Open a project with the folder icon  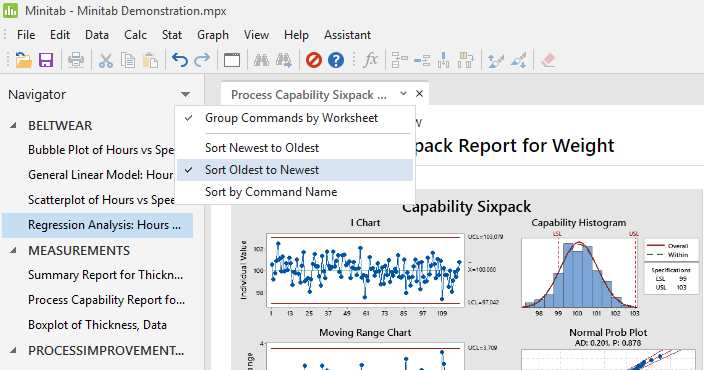(23, 60)
